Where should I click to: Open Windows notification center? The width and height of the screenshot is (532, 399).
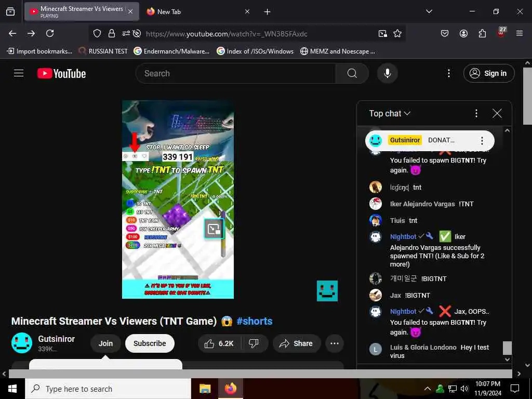(x=515, y=389)
